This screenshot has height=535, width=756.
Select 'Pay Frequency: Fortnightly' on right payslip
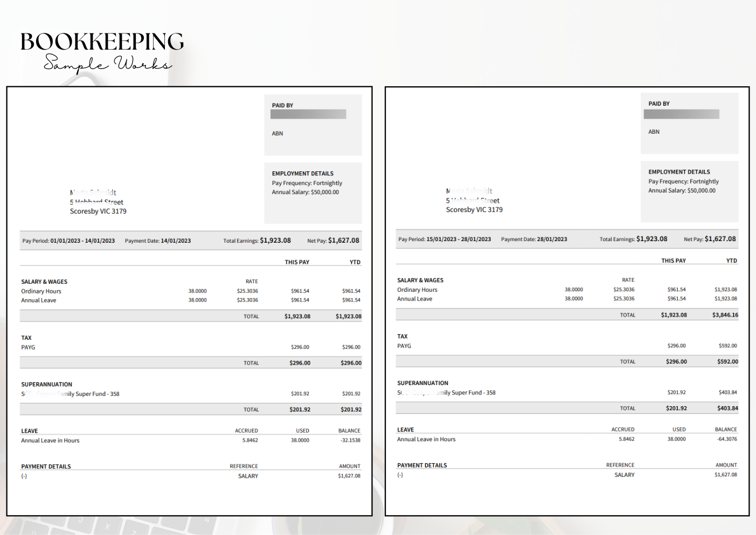(x=684, y=182)
